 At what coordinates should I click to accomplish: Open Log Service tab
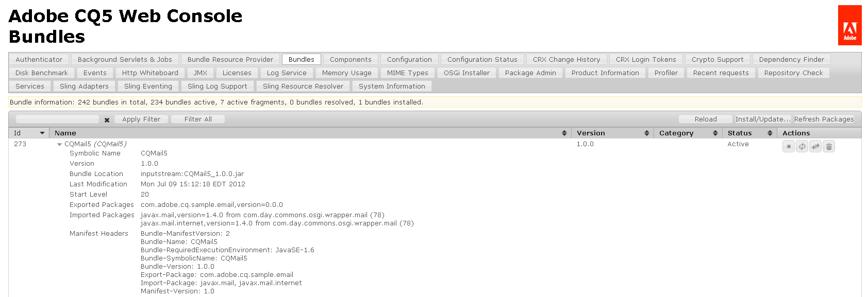pos(287,73)
